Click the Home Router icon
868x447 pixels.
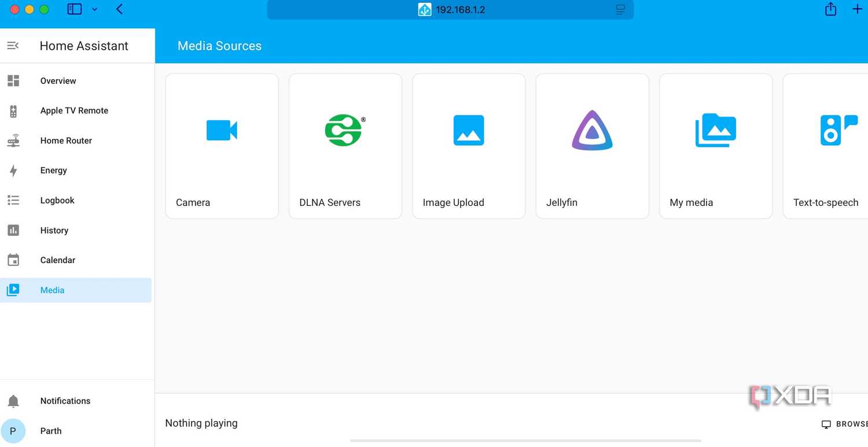click(x=13, y=141)
